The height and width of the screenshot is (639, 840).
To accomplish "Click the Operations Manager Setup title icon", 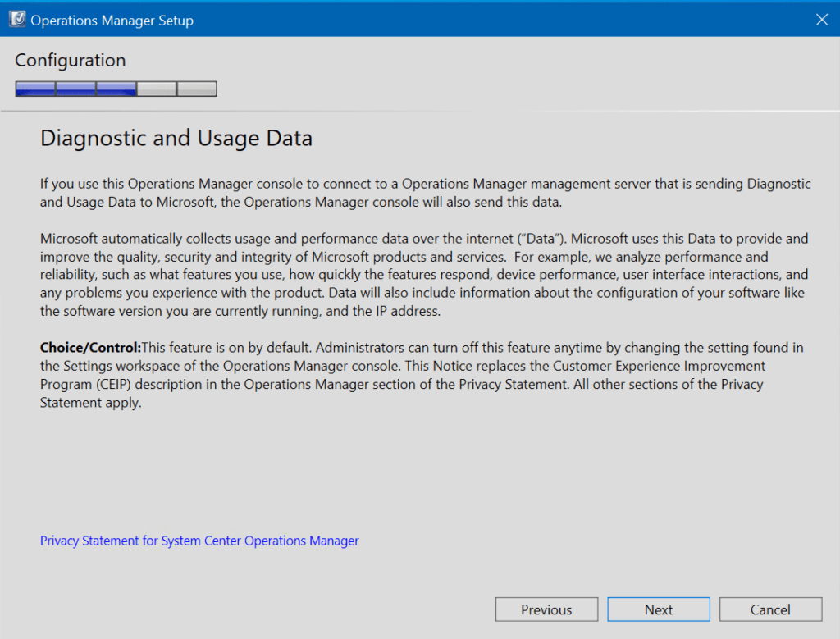I will 17,20.
